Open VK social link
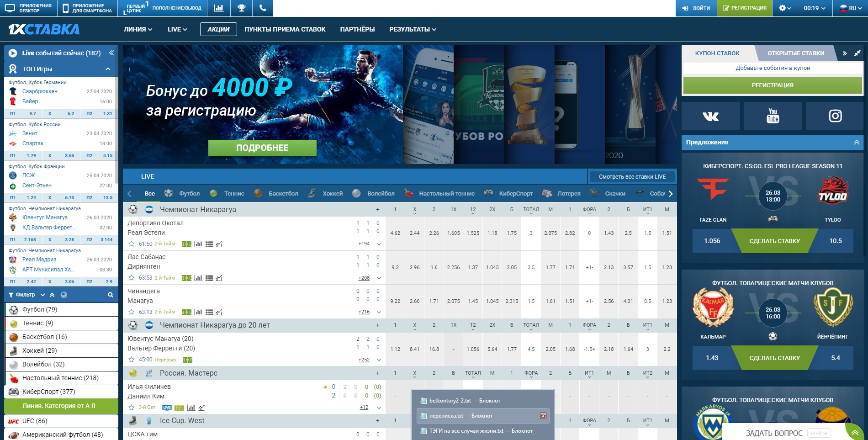The image size is (868, 440). (x=710, y=116)
